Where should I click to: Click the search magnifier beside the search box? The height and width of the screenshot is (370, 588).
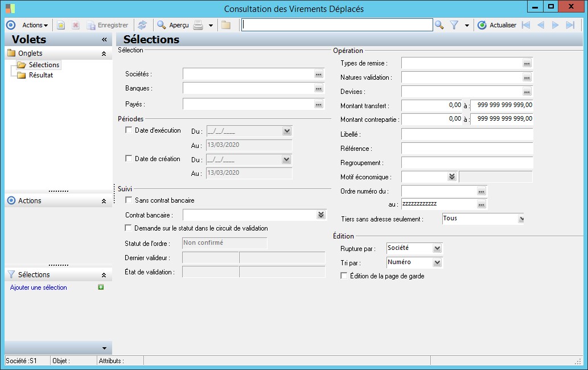439,25
